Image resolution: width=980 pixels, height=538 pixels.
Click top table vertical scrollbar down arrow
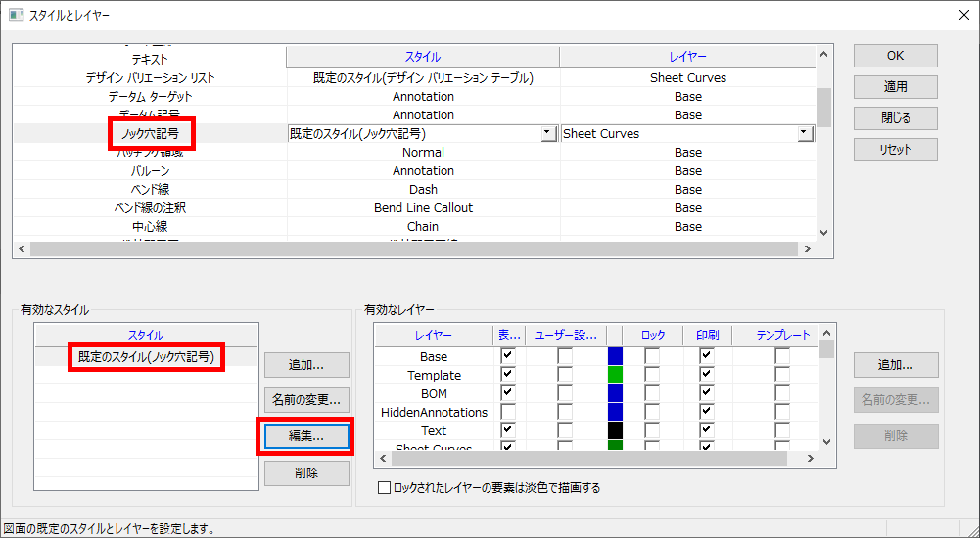[823, 232]
